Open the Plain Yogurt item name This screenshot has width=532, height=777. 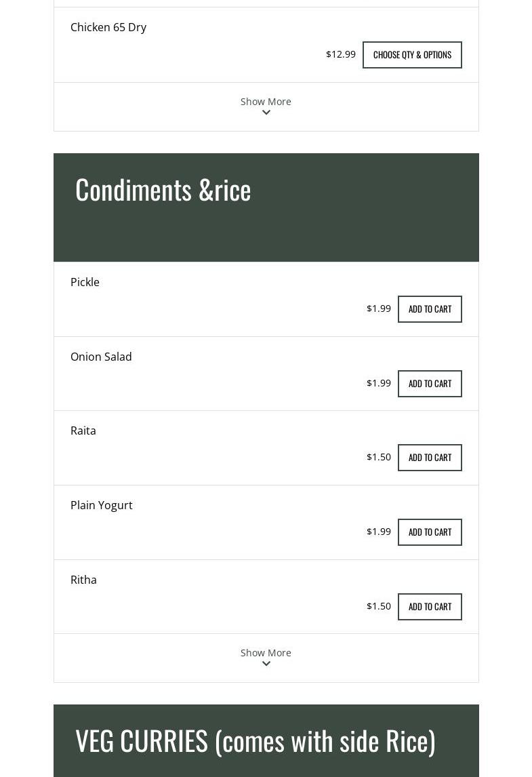click(x=102, y=505)
